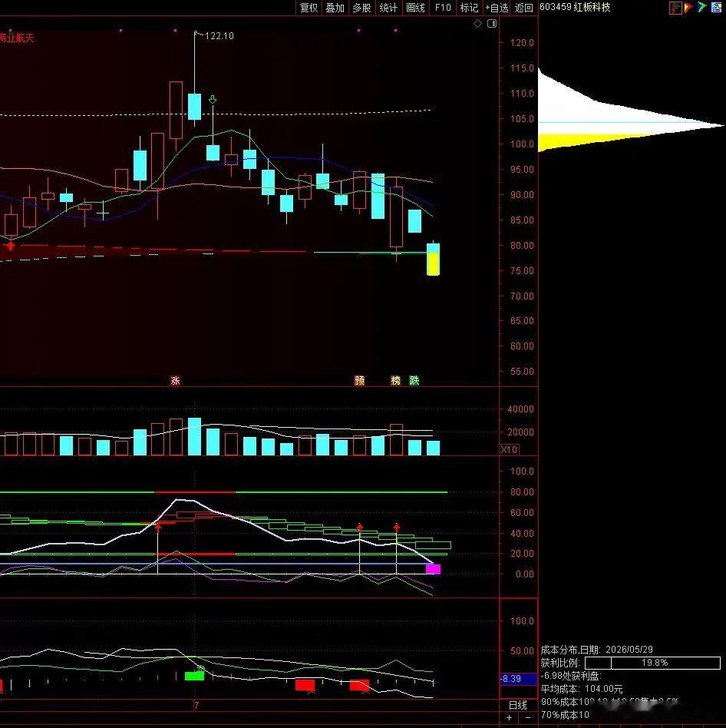
Task: Click the 日线 period selector
Action: click(x=518, y=705)
